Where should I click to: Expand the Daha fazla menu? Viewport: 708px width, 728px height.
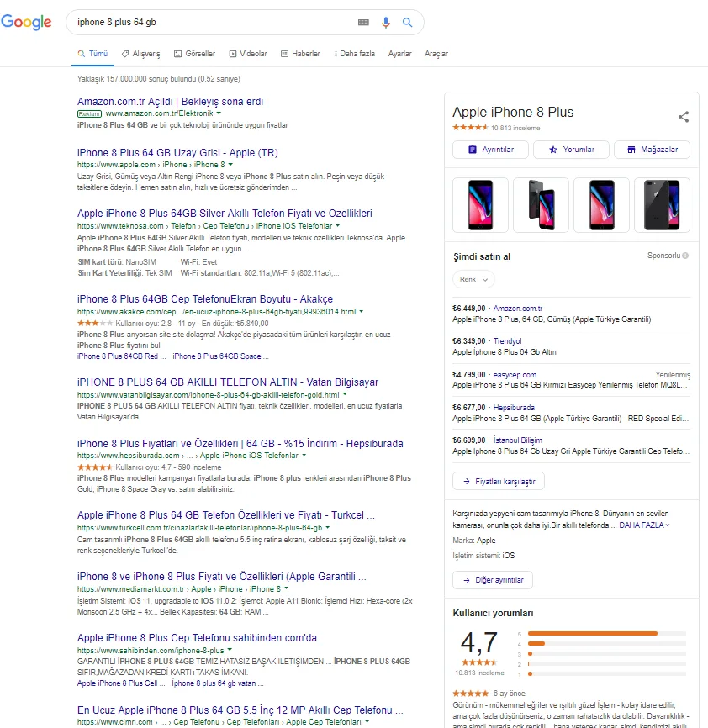tap(354, 54)
